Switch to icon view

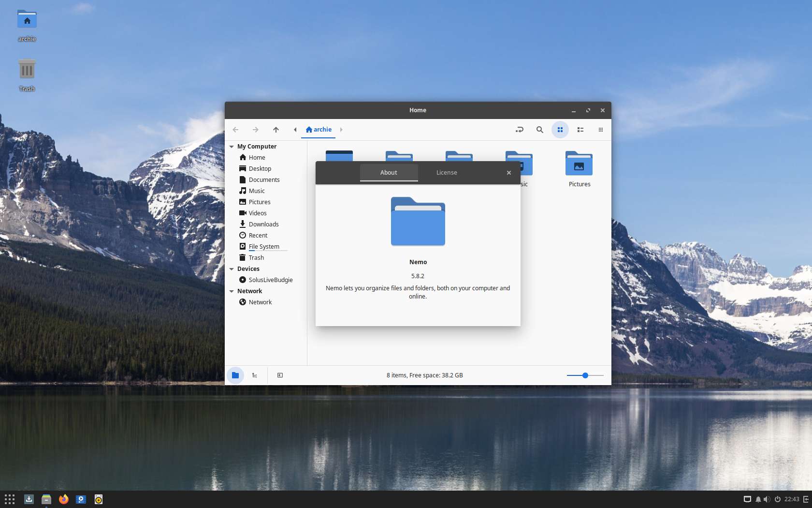pyautogui.click(x=560, y=130)
